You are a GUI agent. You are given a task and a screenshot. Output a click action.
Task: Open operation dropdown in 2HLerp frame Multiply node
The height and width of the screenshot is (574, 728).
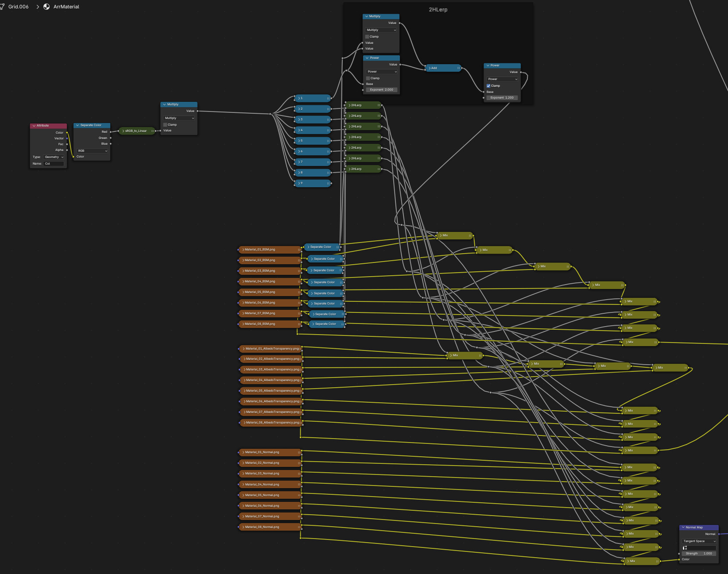tap(381, 30)
